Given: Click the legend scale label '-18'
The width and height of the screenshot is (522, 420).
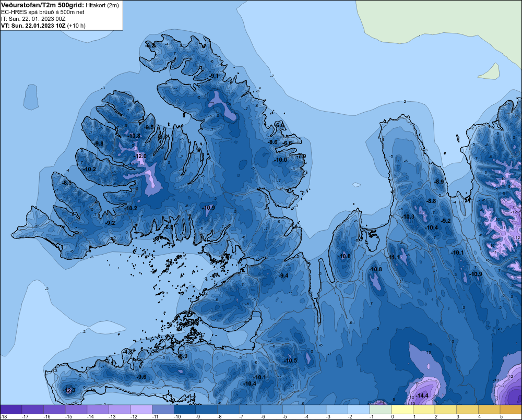Looking at the screenshot, I should [x=4, y=417].
